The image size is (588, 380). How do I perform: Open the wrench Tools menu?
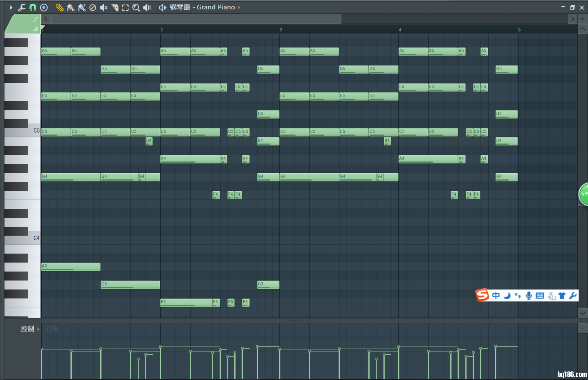pos(22,7)
